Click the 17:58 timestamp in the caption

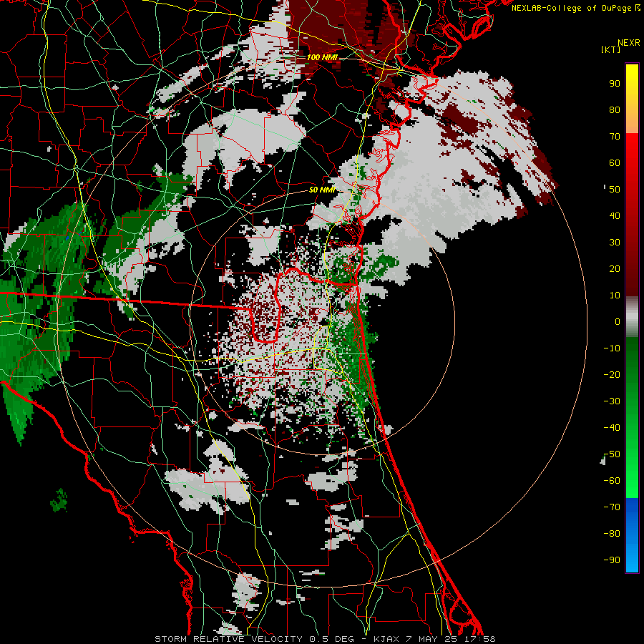(480, 639)
